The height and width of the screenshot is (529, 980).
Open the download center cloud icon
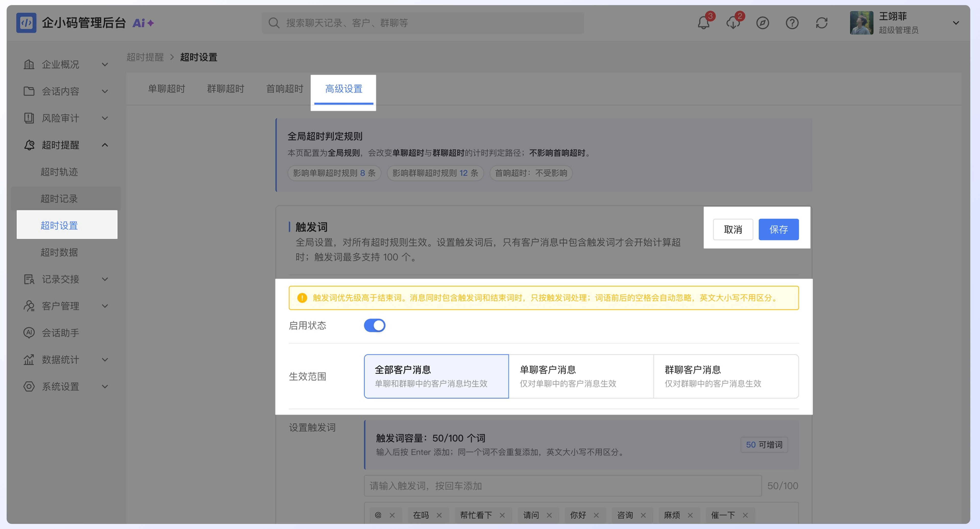click(x=733, y=23)
